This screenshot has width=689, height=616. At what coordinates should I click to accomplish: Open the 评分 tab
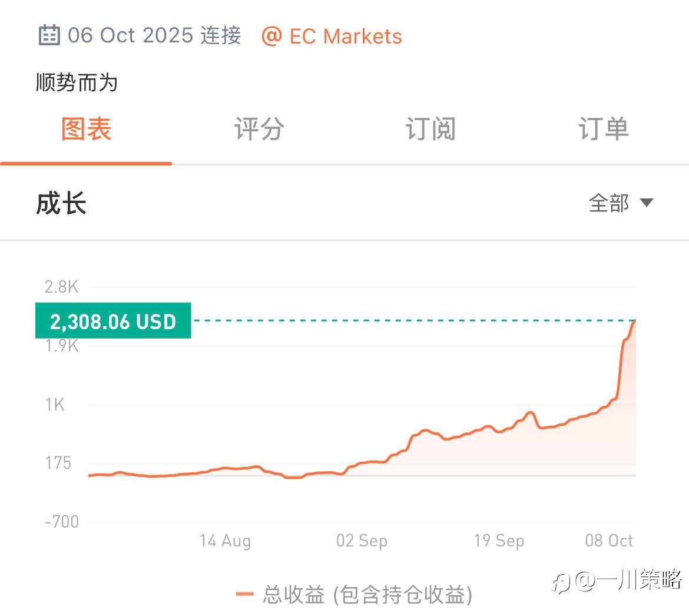[259, 129]
